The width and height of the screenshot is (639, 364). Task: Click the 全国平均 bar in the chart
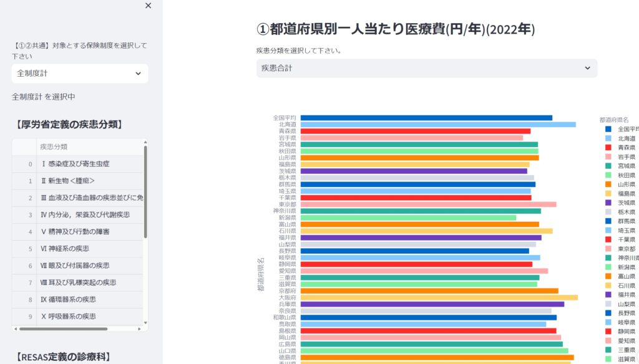[x=426, y=118]
